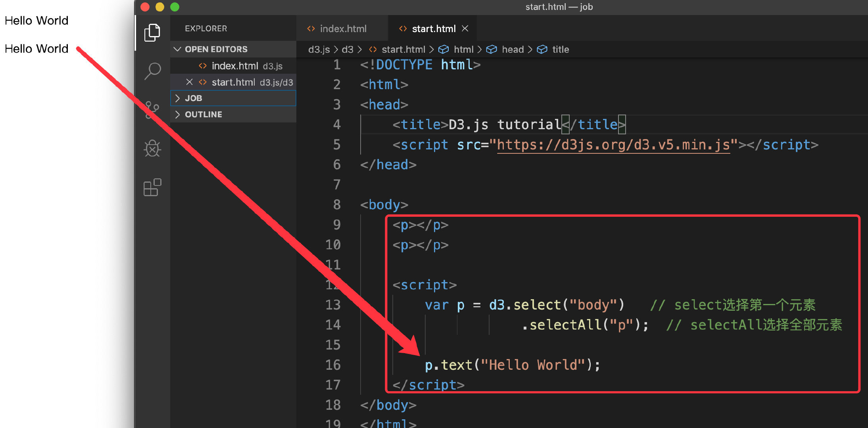Viewport: 868px width, 428px height.
Task: Click line number 13 in gutter
Action: point(333,305)
